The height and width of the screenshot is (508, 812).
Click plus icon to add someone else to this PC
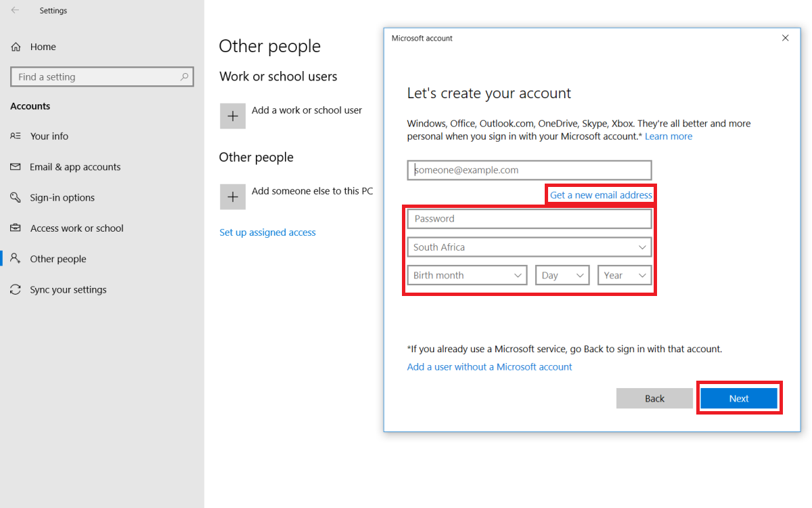coord(233,196)
